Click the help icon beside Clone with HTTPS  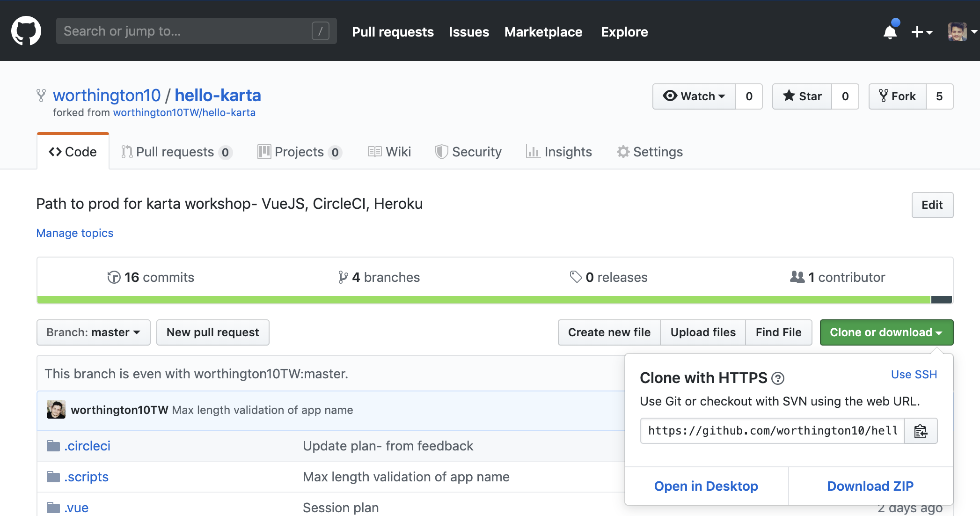[778, 378]
